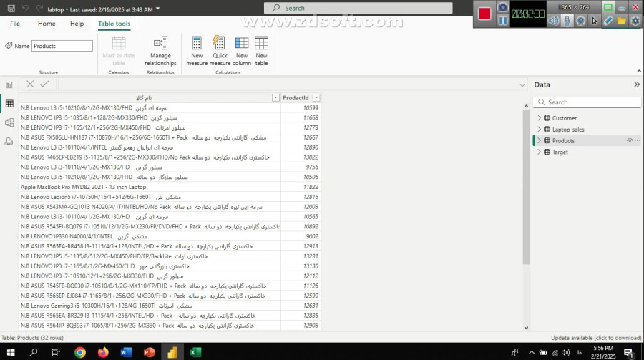Expand the Target table
The height and width of the screenshot is (360, 644).
point(539,152)
